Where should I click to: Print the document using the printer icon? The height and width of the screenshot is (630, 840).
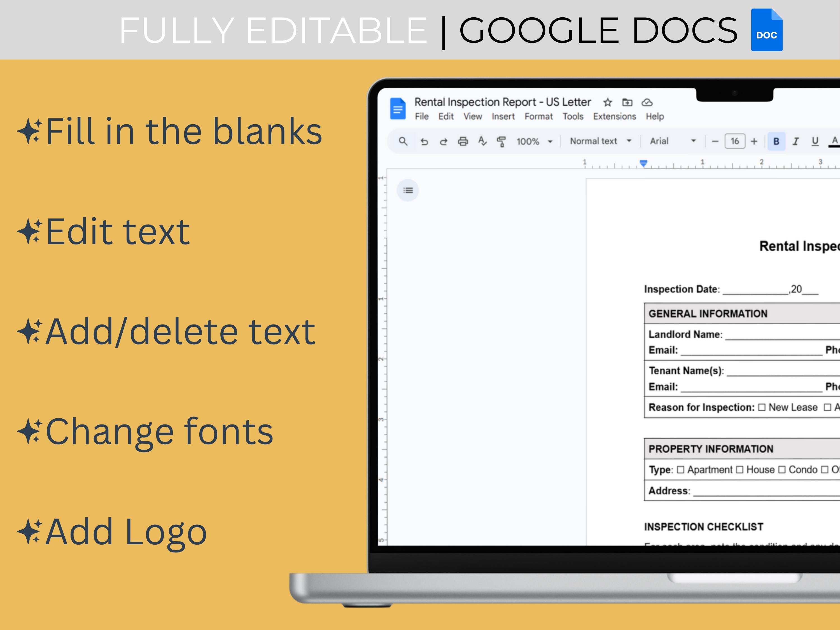(x=463, y=142)
